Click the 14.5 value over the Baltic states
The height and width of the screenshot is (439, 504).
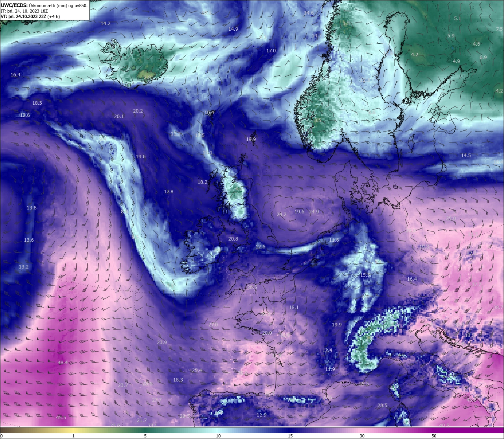pyautogui.click(x=466, y=156)
